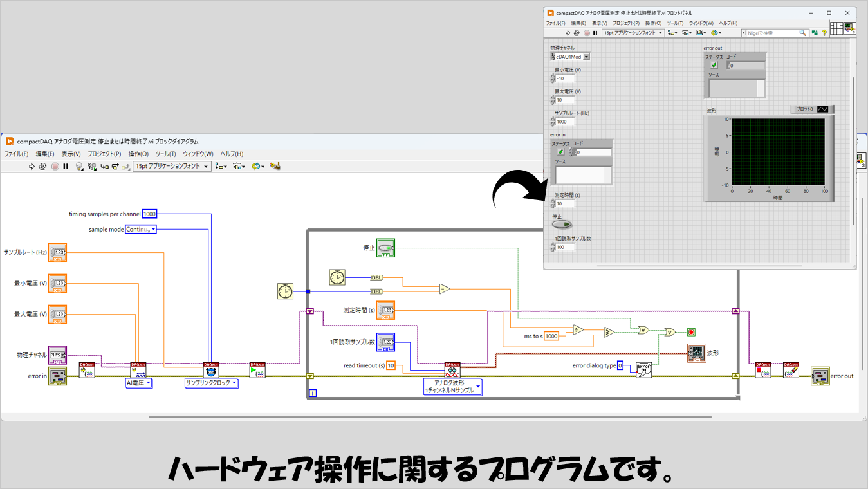This screenshot has height=489, width=868.
Task: Click Clean Up Diagram broom icon
Action: point(275,166)
